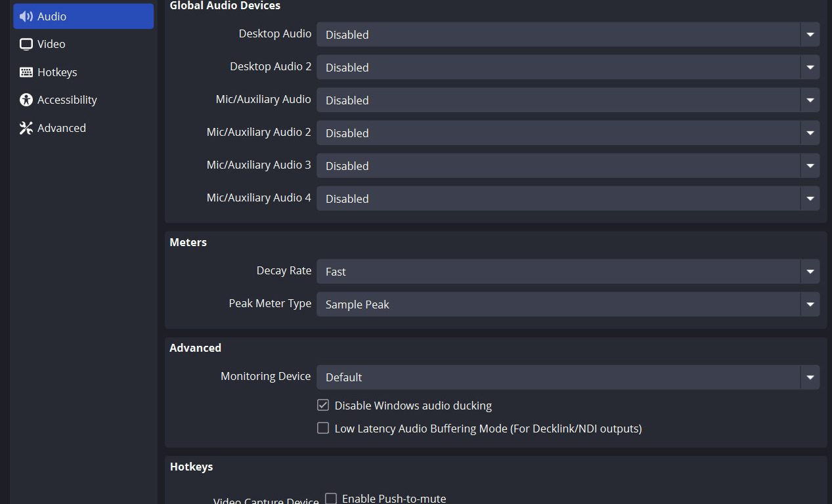Open the Hotkeys settings tab

(57, 72)
